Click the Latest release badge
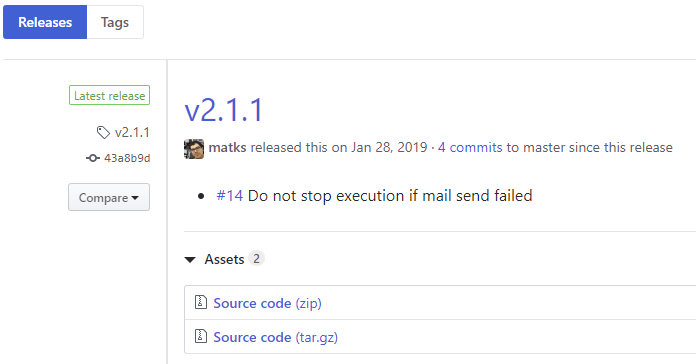This screenshot has width=696, height=364. coord(110,95)
